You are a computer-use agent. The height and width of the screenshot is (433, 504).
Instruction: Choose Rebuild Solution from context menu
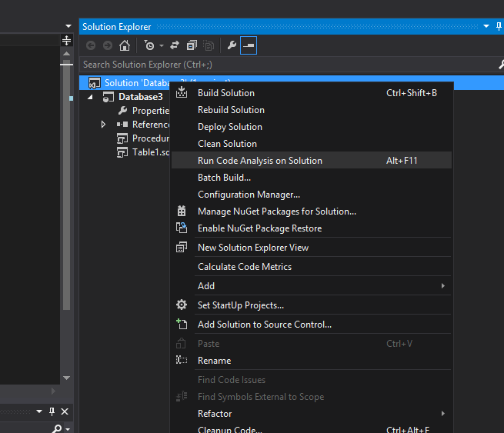[231, 110]
